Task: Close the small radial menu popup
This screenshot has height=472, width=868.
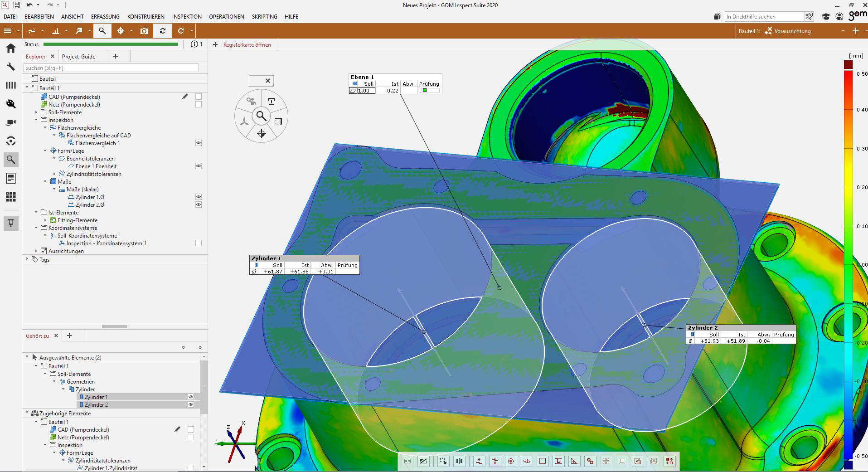Action: click(268, 81)
